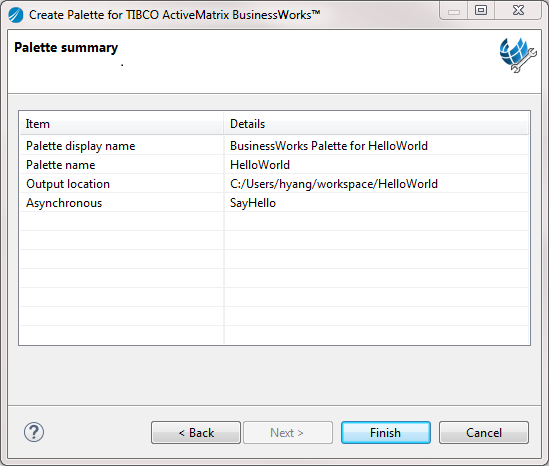Maximize the dialog window
The width and height of the screenshot is (549, 466).
click(481, 10)
